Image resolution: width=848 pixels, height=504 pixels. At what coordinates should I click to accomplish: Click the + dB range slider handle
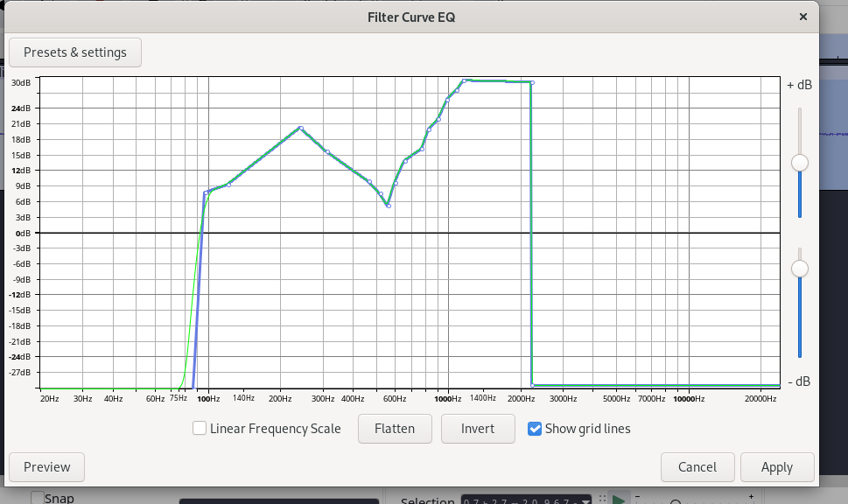coord(799,163)
